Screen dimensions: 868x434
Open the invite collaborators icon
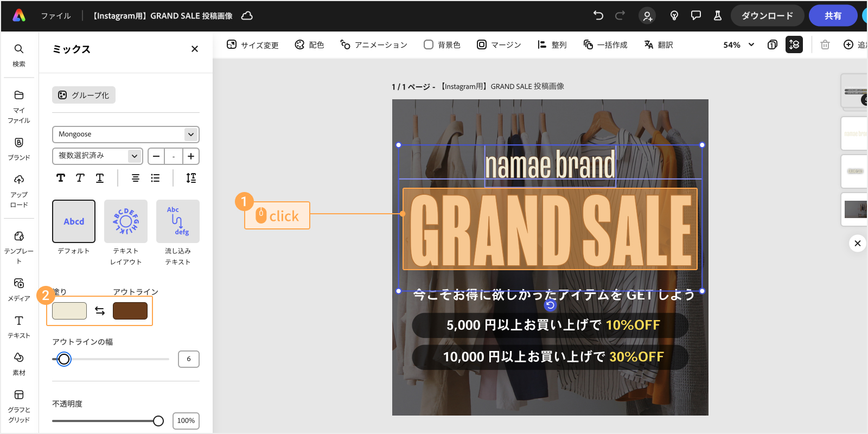(x=647, y=16)
